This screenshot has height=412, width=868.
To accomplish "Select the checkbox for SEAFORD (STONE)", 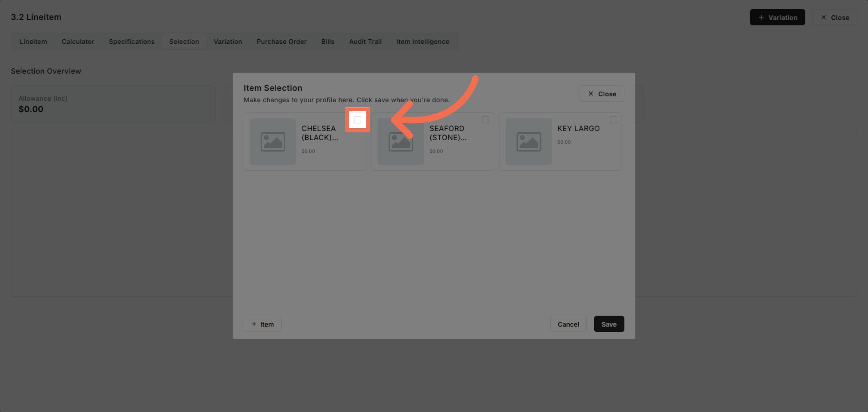I will point(485,119).
